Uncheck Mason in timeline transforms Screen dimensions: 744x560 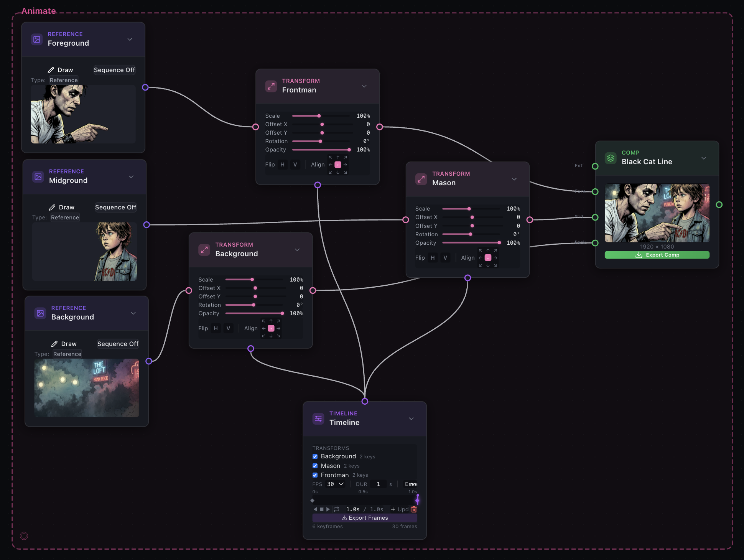coord(315,466)
